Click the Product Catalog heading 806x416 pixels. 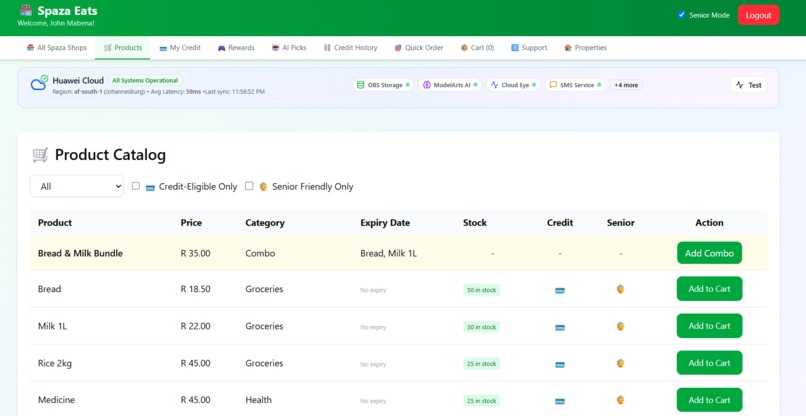click(111, 155)
